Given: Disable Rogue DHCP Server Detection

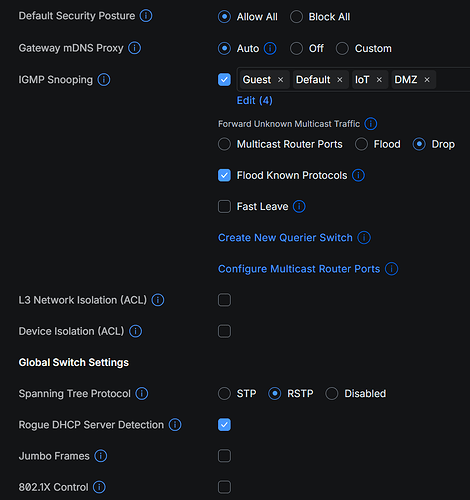Looking at the screenshot, I should tap(224, 425).
